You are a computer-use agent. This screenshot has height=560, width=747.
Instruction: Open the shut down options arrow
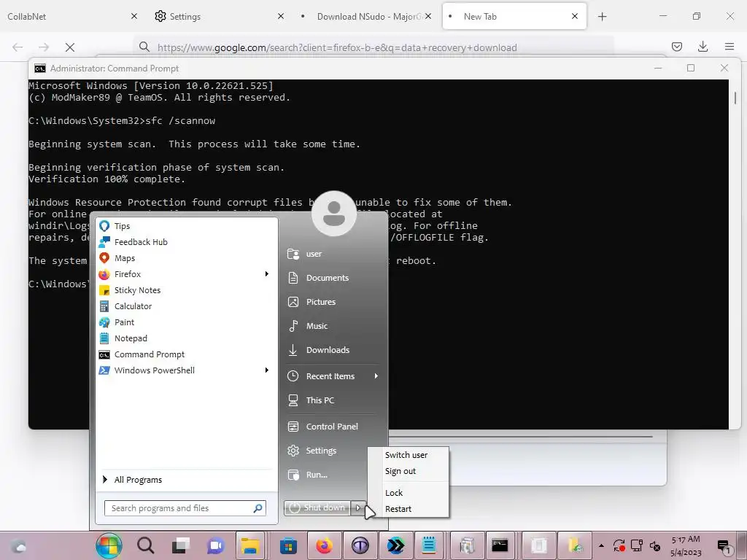[359, 507]
